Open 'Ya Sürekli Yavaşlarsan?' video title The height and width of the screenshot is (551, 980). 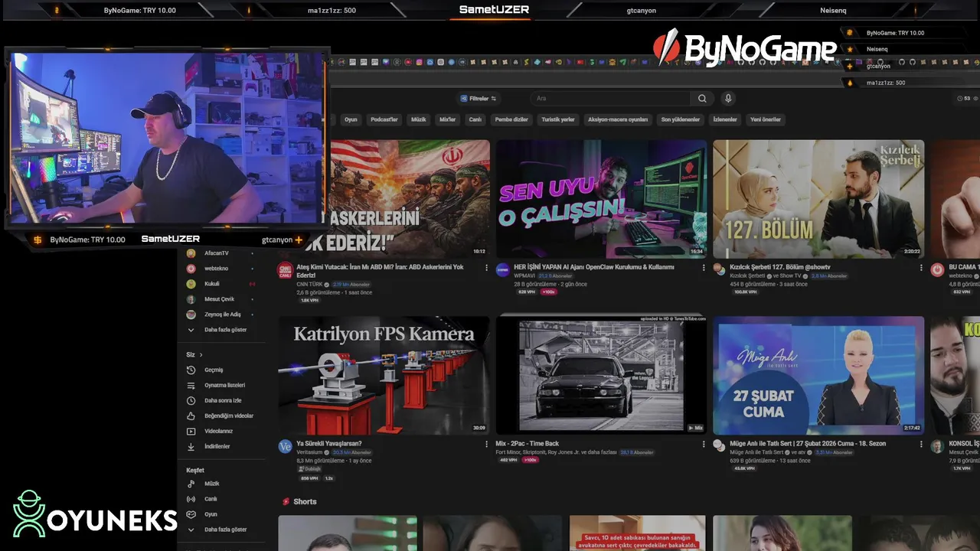click(x=329, y=444)
